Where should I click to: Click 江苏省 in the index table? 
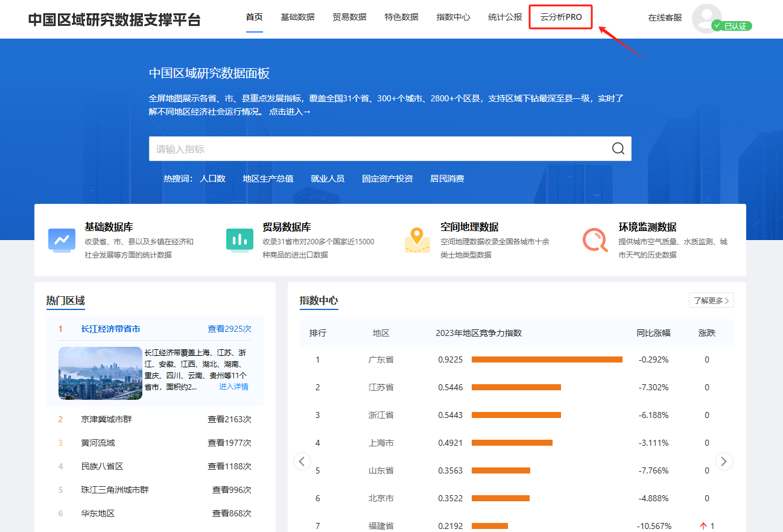(x=381, y=387)
